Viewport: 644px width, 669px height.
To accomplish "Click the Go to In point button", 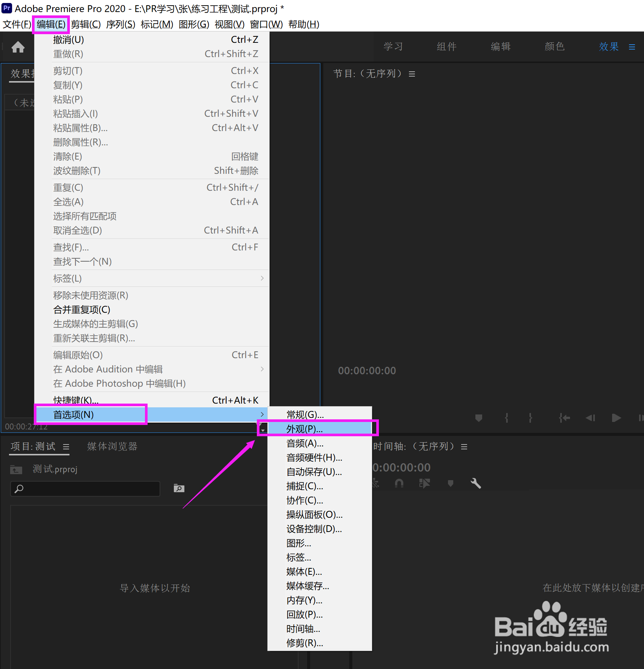I will [564, 418].
